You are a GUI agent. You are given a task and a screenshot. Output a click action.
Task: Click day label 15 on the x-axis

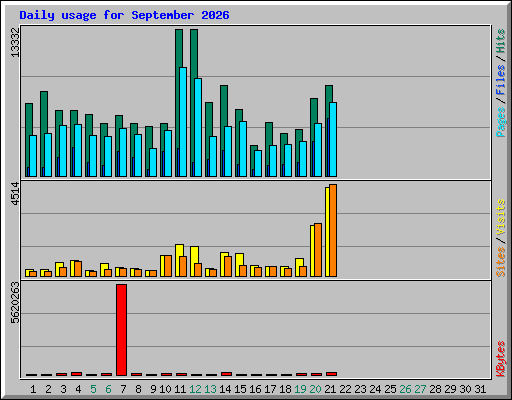pos(240,389)
